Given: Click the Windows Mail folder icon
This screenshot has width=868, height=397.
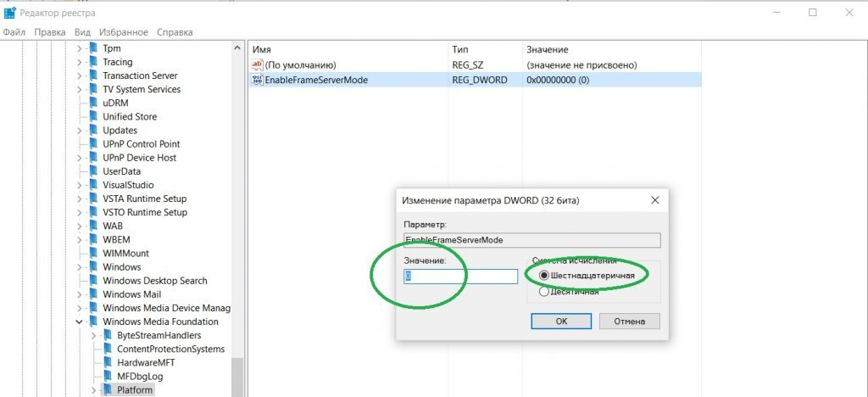Looking at the screenshot, I should (93, 294).
